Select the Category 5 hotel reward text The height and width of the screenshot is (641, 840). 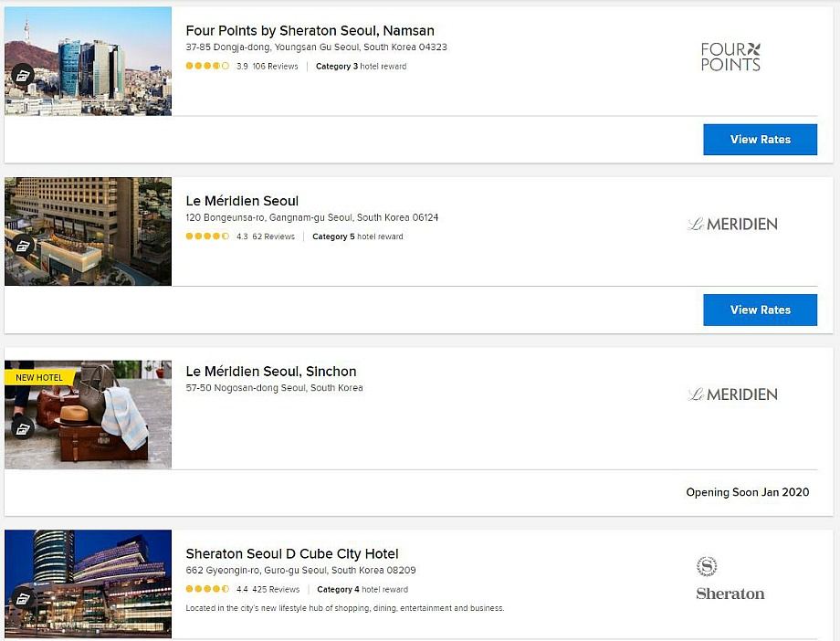[x=358, y=236]
